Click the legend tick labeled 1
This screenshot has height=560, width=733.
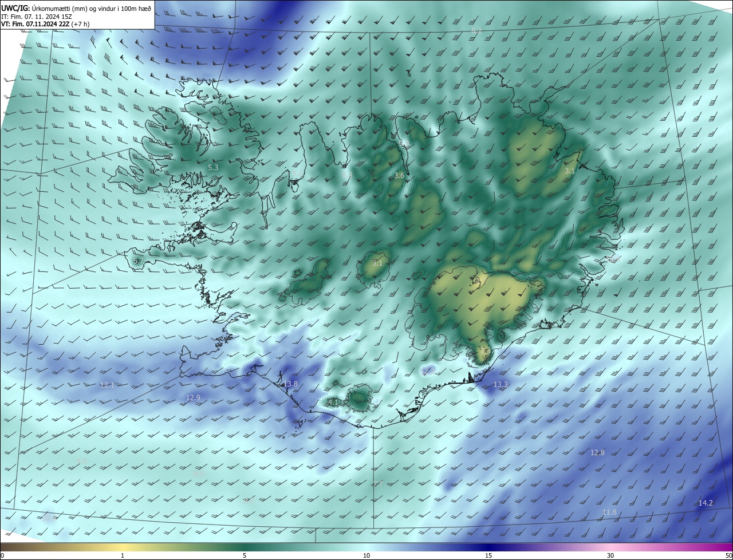click(x=123, y=555)
